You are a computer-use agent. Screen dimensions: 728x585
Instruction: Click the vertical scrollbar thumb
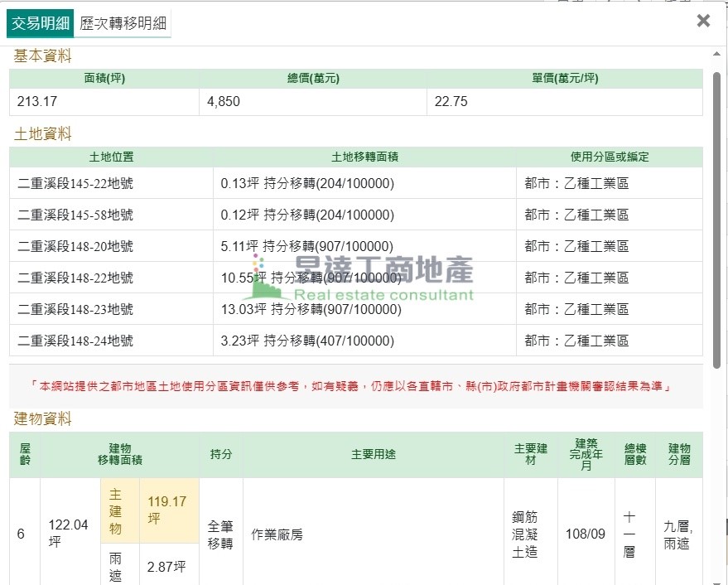(716, 220)
